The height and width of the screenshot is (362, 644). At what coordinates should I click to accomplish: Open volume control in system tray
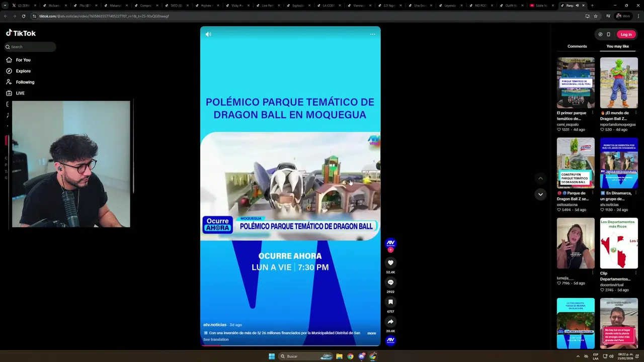click(x=611, y=356)
